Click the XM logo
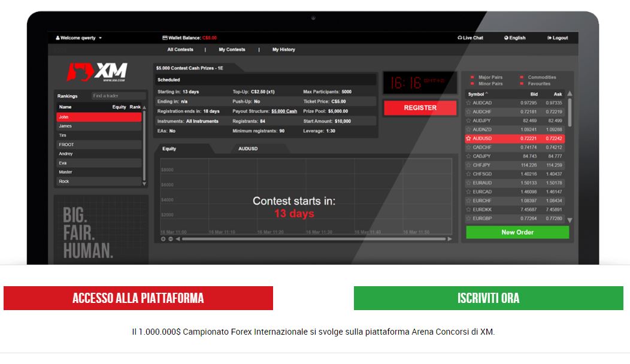The height and width of the screenshot is (364, 630). click(x=97, y=72)
